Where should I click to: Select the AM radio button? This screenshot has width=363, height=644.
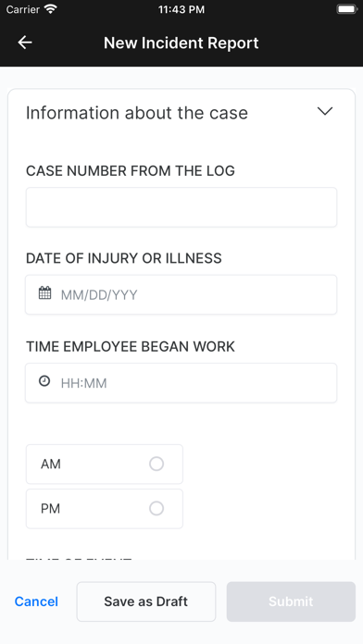coord(156,464)
